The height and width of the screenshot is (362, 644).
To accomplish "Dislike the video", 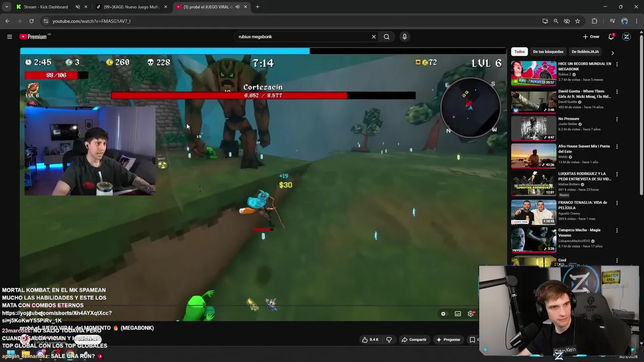I will pyautogui.click(x=389, y=340).
